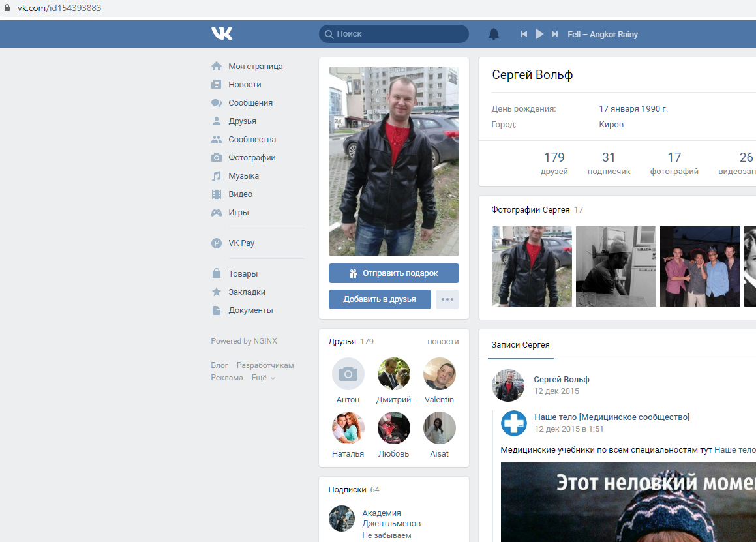This screenshot has width=756, height=542.
Task: Click the VK Pay coin icon
Action: (x=217, y=243)
